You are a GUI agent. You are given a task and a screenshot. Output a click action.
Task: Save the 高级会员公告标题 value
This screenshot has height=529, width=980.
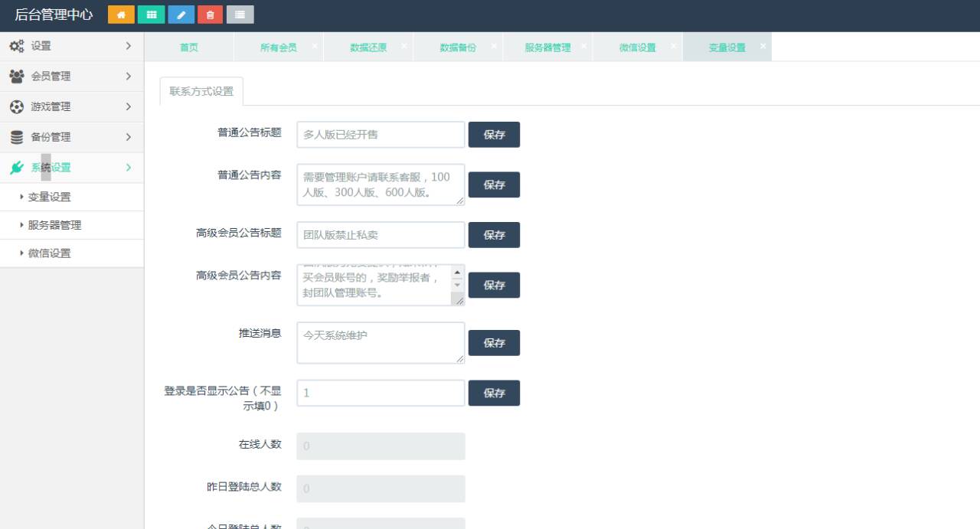[x=494, y=235]
